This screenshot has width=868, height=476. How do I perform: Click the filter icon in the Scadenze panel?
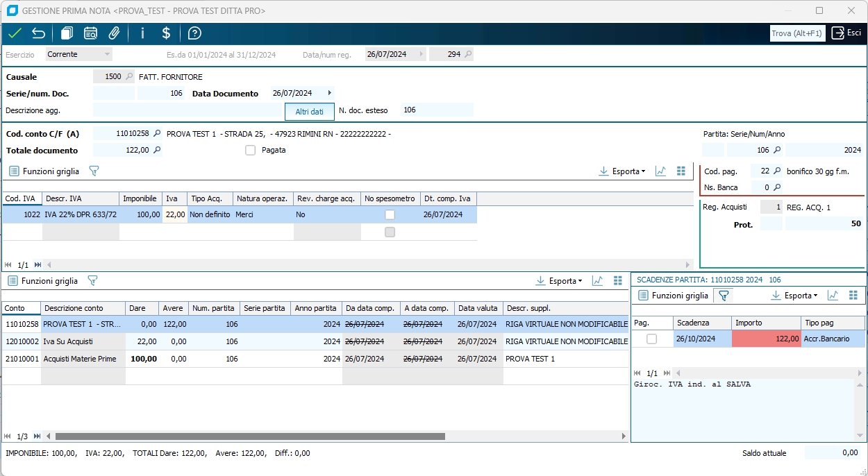coord(724,296)
